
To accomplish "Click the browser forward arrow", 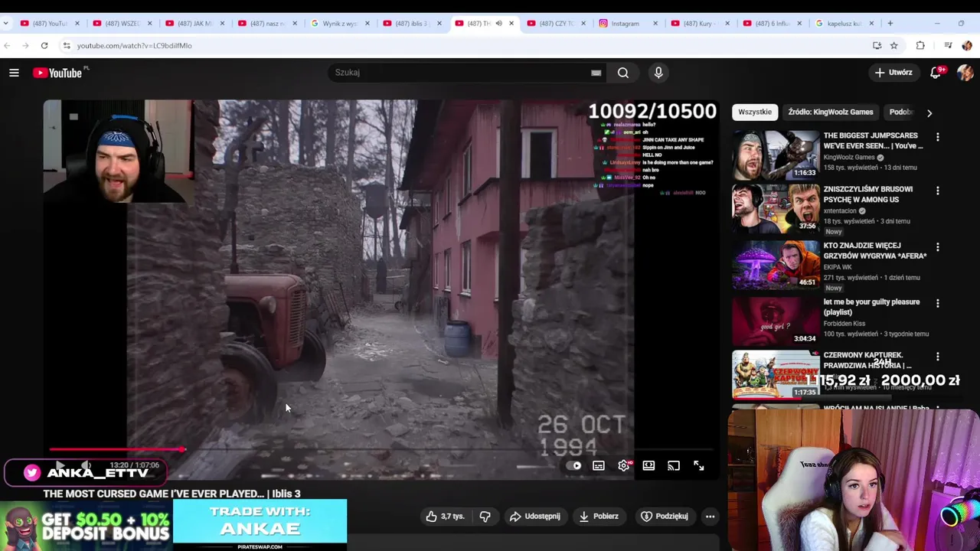I will 26,46.
